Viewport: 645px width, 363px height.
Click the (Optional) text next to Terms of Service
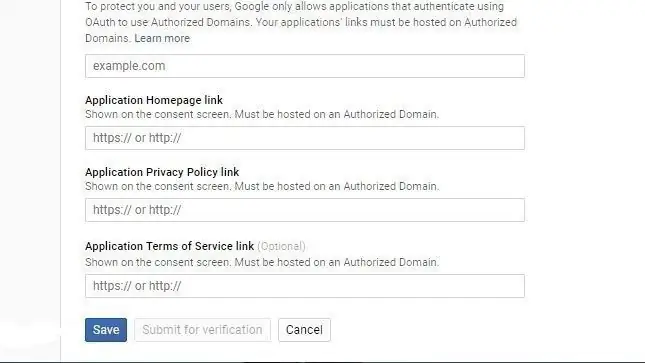tap(281, 246)
